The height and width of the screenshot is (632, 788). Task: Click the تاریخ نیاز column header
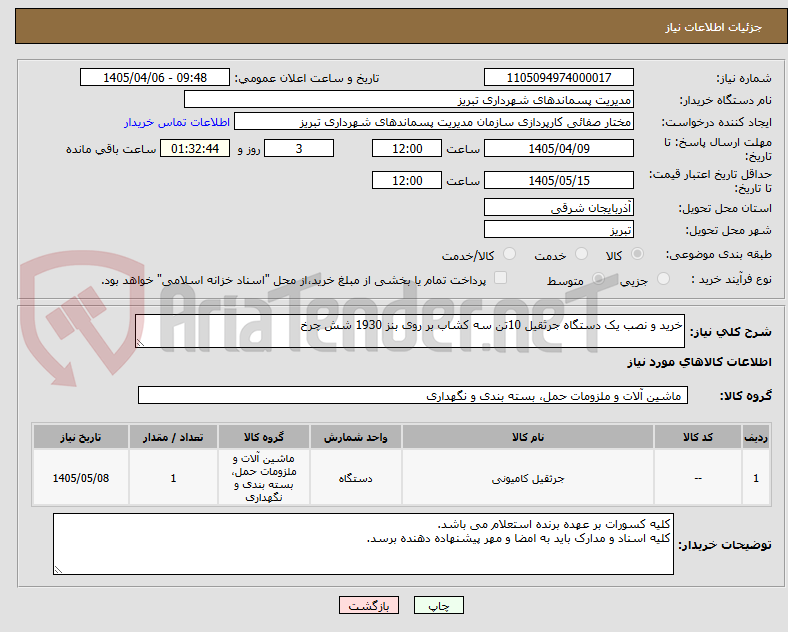(81, 437)
